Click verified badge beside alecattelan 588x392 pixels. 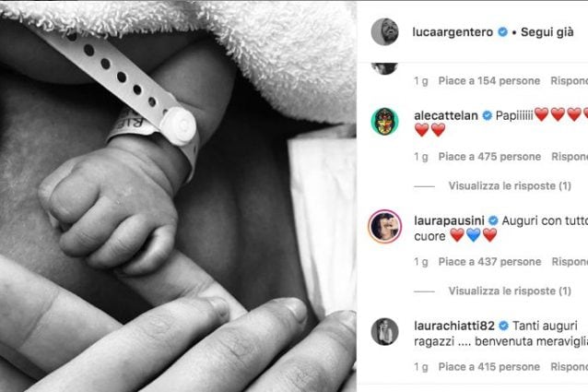(487, 116)
